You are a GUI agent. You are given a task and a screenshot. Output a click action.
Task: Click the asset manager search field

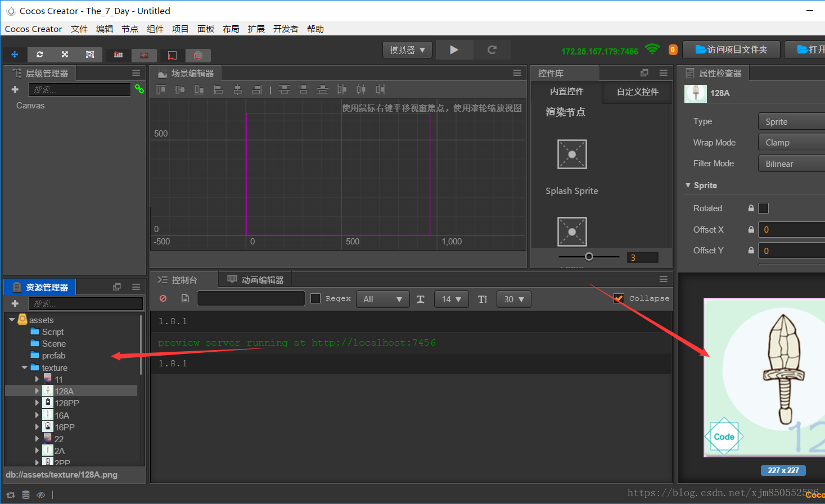[86, 303]
